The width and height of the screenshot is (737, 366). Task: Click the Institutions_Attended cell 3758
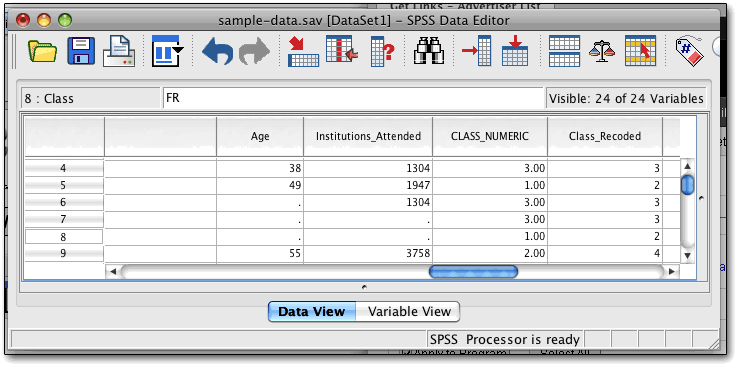(368, 254)
